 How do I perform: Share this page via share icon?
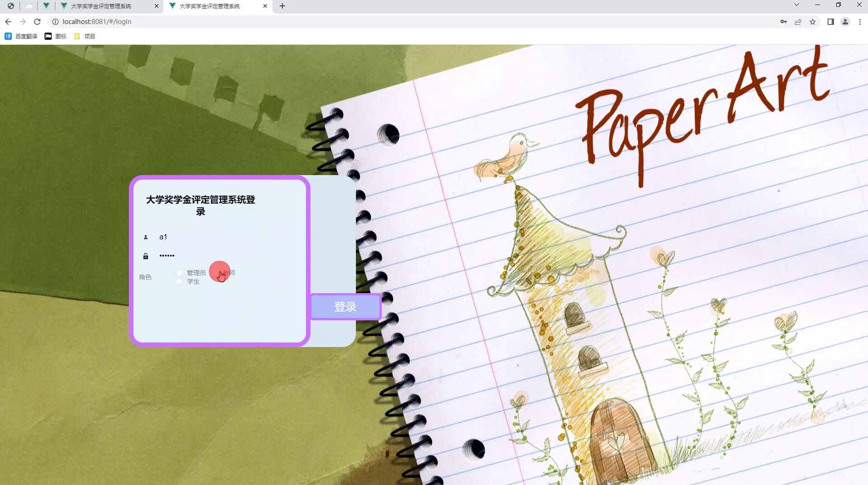(798, 22)
